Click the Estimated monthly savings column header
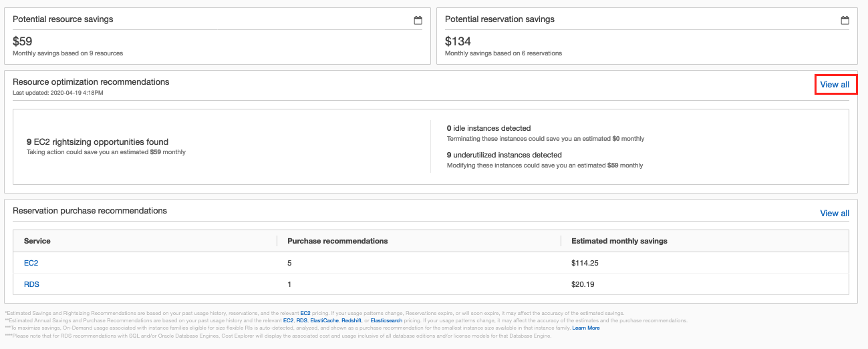The image size is (868, 349). tap(619, 241)
